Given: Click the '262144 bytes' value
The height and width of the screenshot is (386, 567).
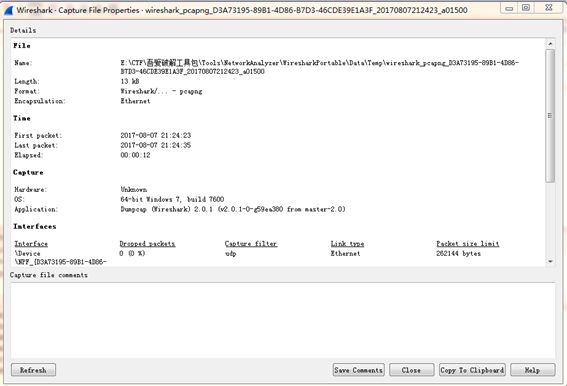Looking at the screenshot, I should [x=459, y=253].
